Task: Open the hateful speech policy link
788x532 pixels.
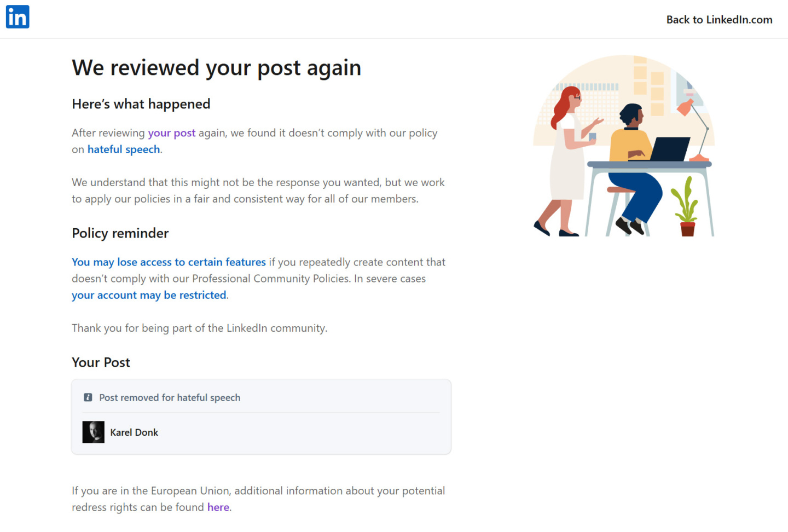Action: 124,149
